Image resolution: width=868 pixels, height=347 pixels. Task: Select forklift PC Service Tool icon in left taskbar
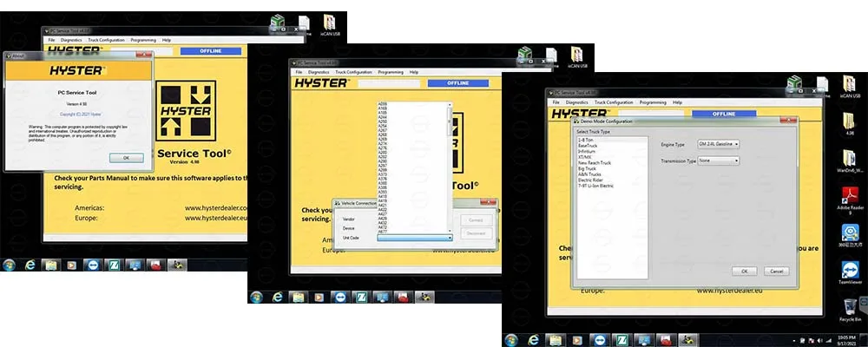click(176, 265)
